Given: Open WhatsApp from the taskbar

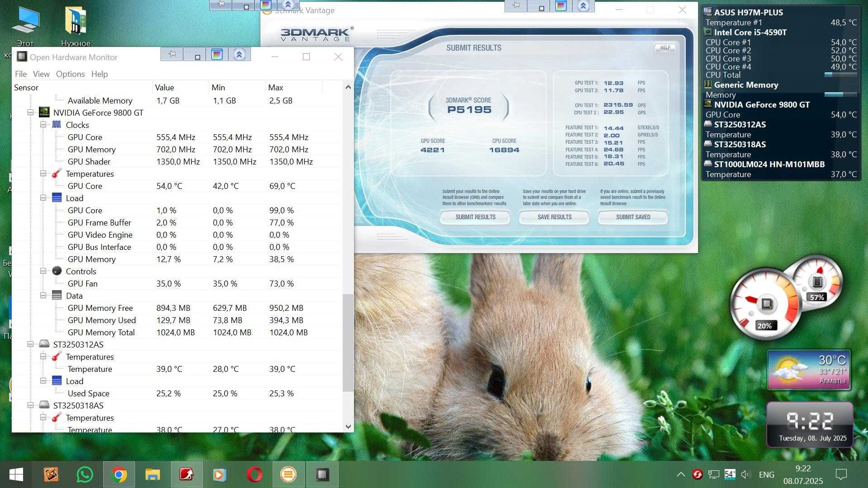Looking at the screenshot, I should [x=85, y=474].
